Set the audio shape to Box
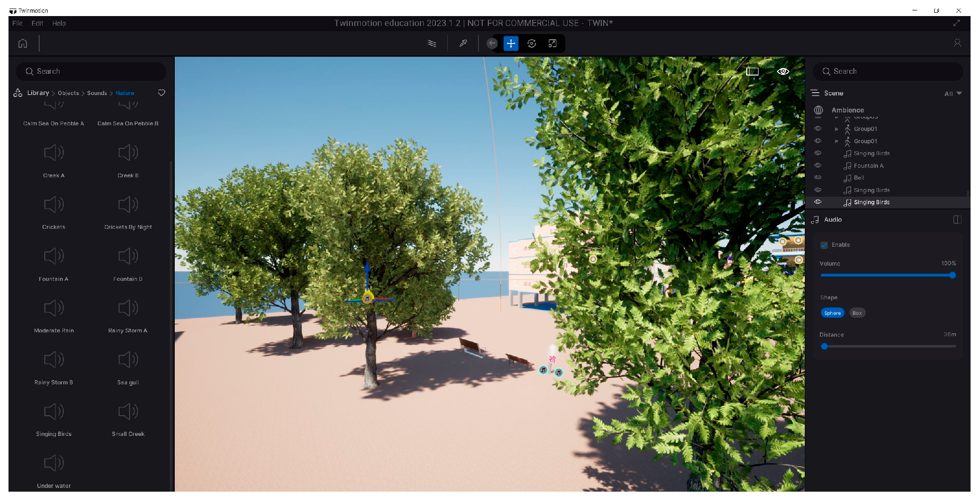 coord(857,313)
